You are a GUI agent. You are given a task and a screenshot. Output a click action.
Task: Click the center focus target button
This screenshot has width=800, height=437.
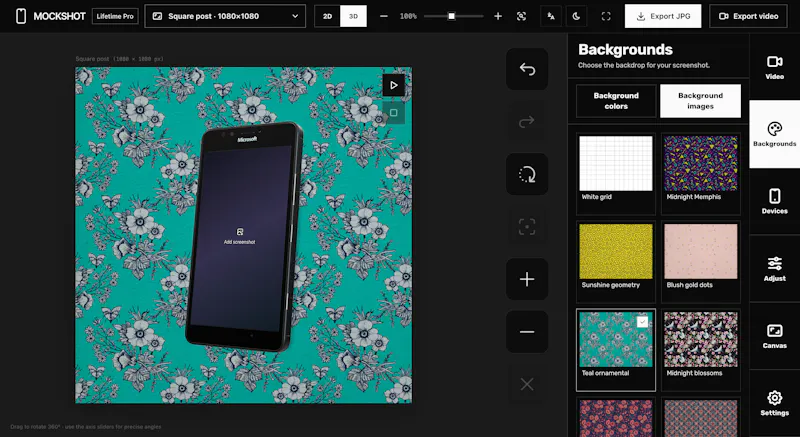[527, 226]
